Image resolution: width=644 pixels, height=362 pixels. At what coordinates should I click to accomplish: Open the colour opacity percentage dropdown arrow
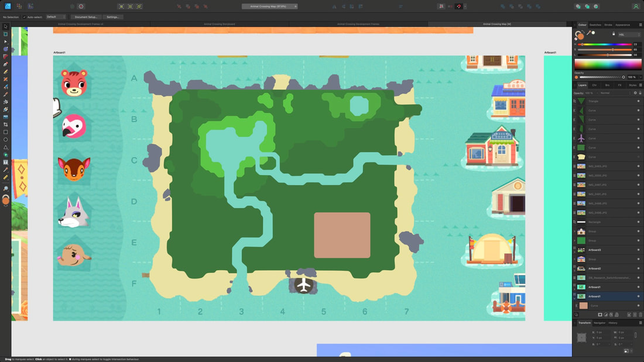pos(640,77)
